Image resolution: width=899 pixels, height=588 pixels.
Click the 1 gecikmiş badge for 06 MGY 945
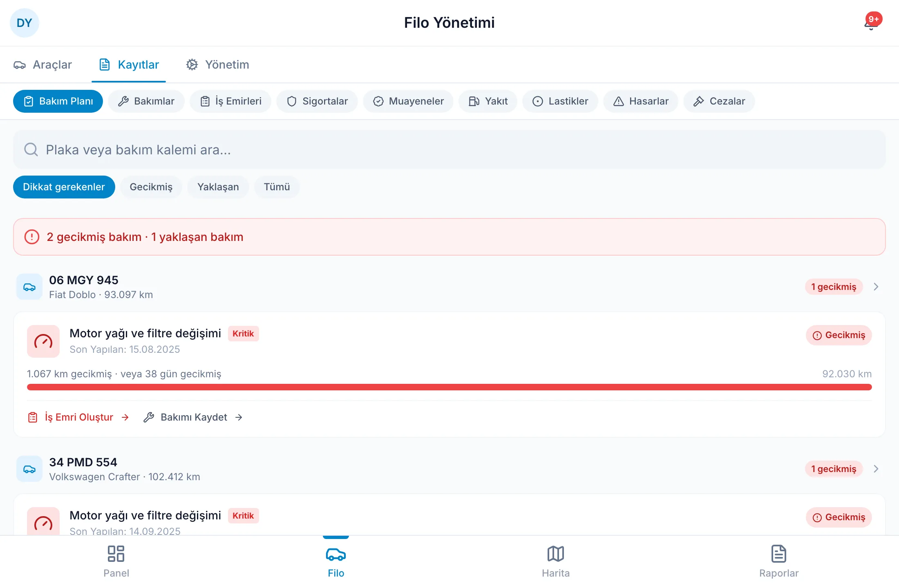click(834, 287)
